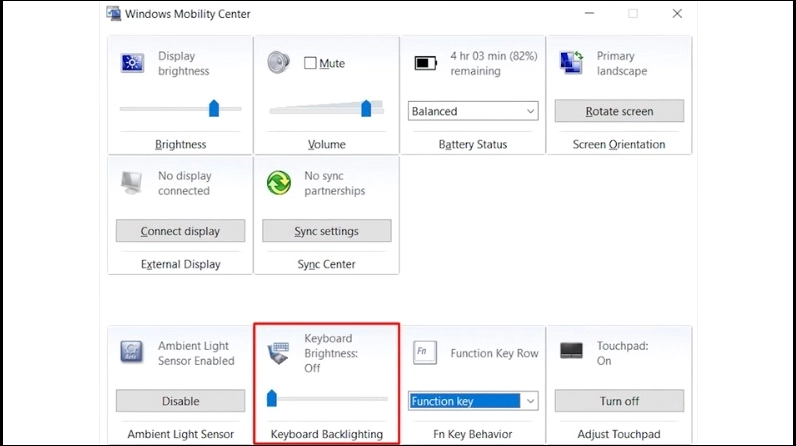Click the Connect display button
796x446 pixels.
pyautogui.click(x=180, y=231)
